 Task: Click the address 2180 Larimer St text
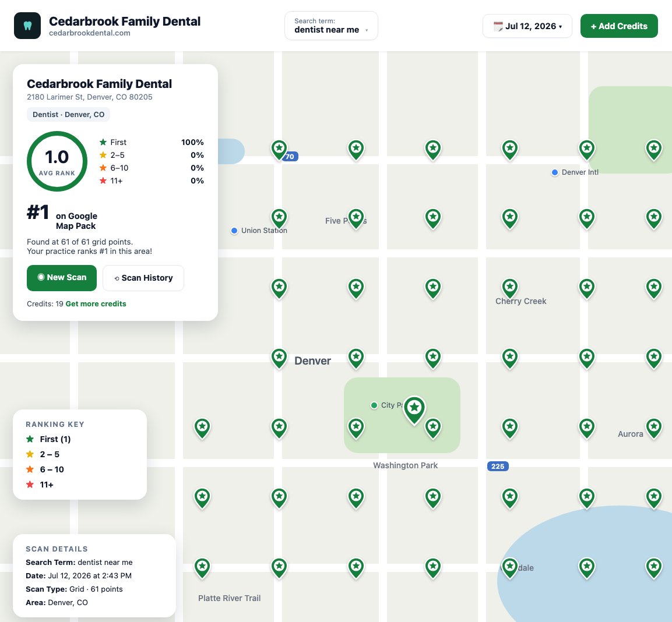(90, 97)
